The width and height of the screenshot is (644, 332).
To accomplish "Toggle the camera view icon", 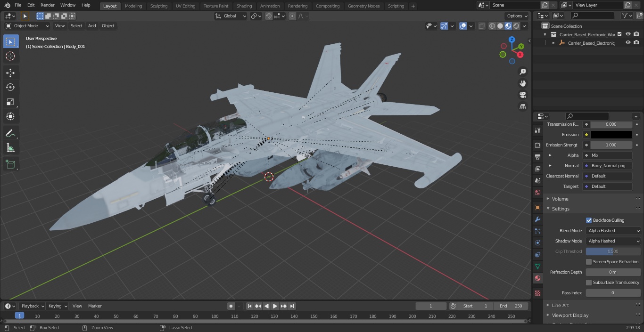I will click(x=523, y=95).
